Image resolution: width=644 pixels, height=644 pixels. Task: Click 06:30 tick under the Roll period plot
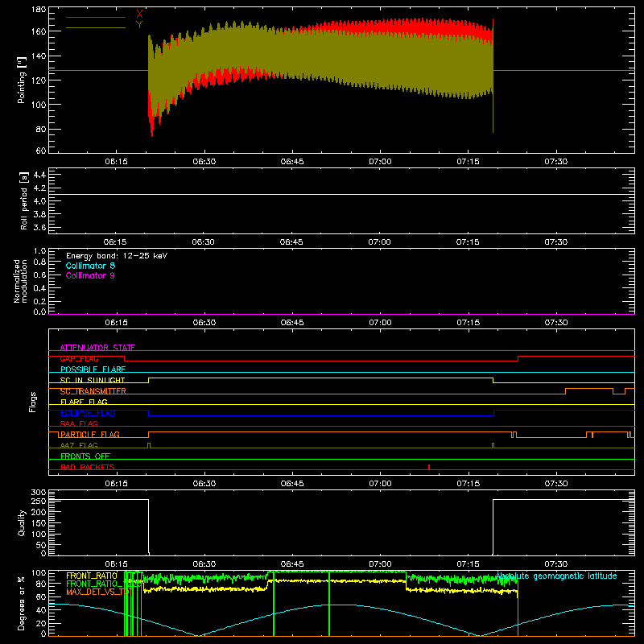click(x=204, y=242)
